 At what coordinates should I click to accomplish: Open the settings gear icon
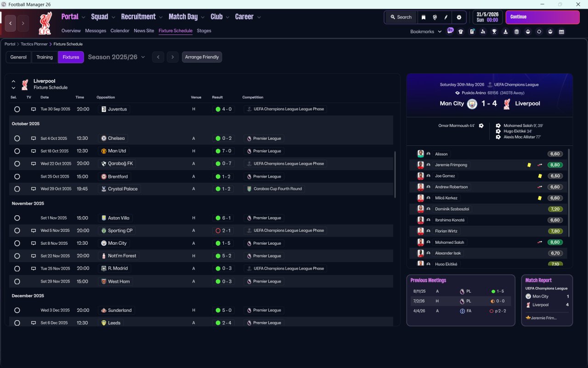[x=458, y=17]
